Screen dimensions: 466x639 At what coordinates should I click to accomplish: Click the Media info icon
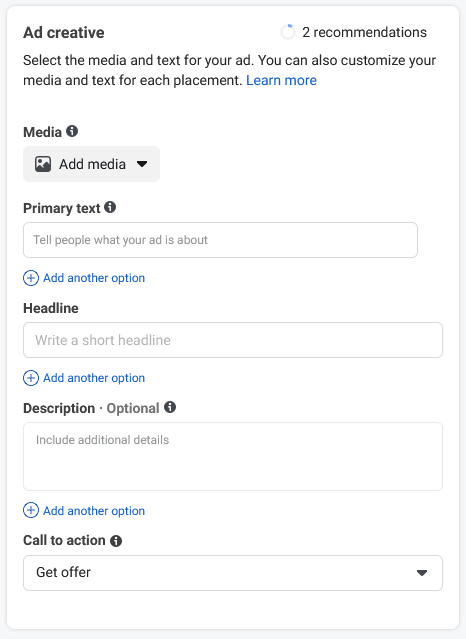(72, 131)
